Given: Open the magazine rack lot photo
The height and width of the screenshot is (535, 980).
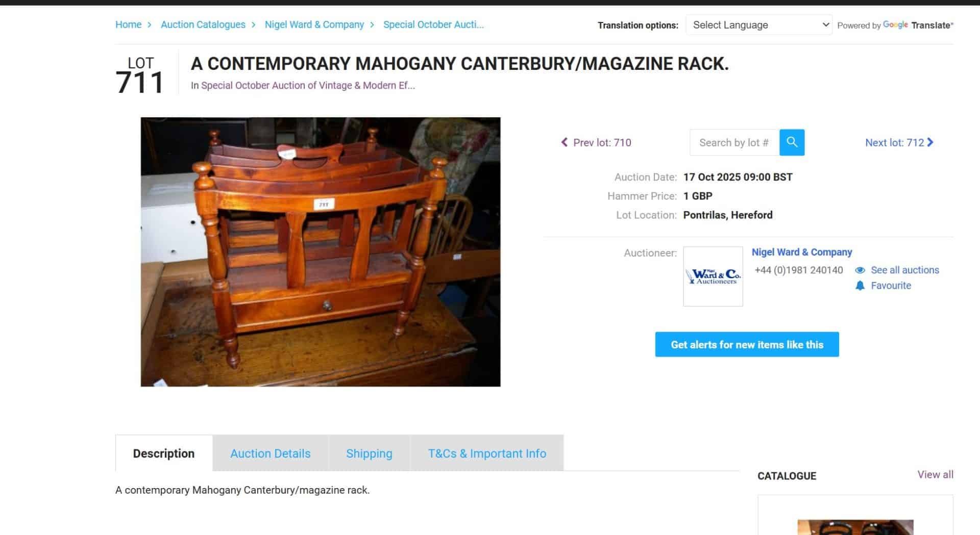Looking at the screenshot, I should (x=321, y=252).
